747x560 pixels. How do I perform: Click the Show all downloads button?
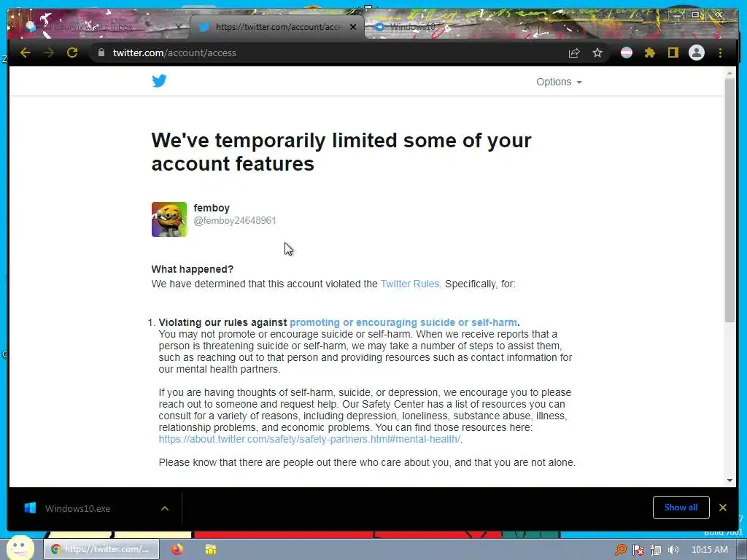pyautogui.click(x=681, y=507)
